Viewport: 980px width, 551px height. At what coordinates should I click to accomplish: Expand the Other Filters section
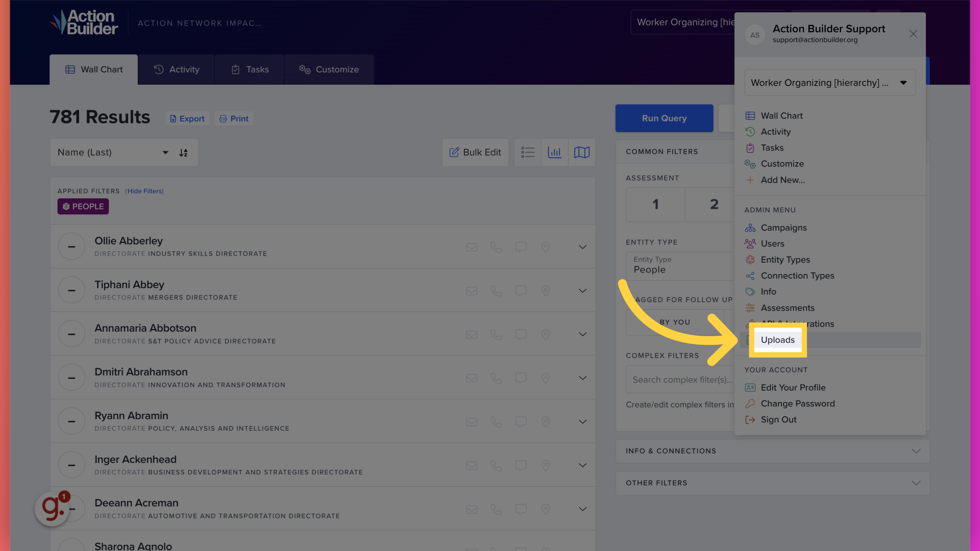pyautogui.click(x=915, y=483)
